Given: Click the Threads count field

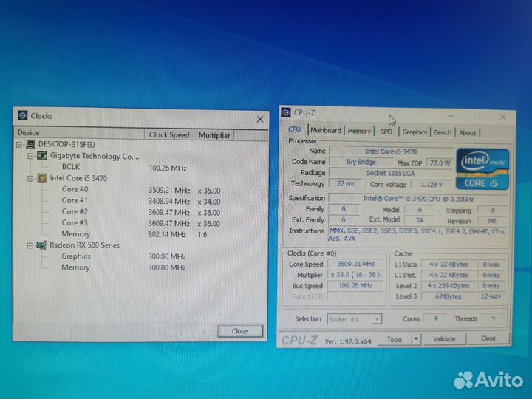Looking at the screenshot, I should [x=494, y=318].
